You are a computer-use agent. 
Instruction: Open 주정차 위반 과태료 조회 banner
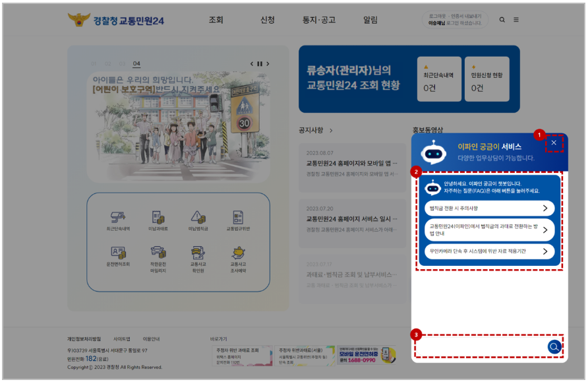(242, 356)
